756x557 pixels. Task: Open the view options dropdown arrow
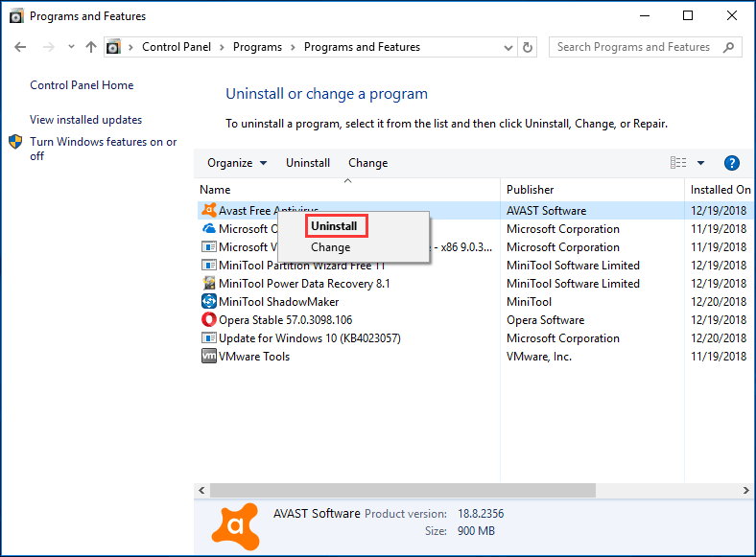click(700, 163)
